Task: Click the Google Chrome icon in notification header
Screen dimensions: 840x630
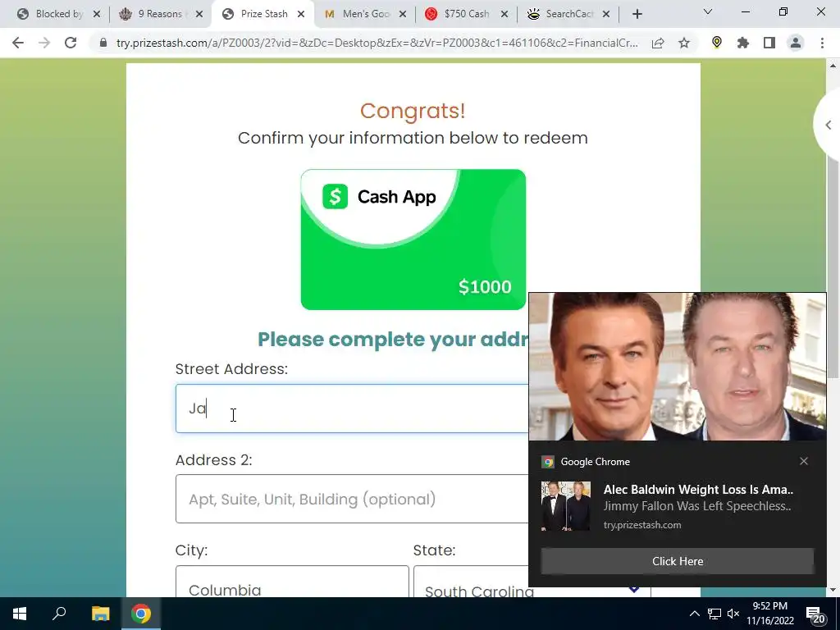Action: click(547, 462)
